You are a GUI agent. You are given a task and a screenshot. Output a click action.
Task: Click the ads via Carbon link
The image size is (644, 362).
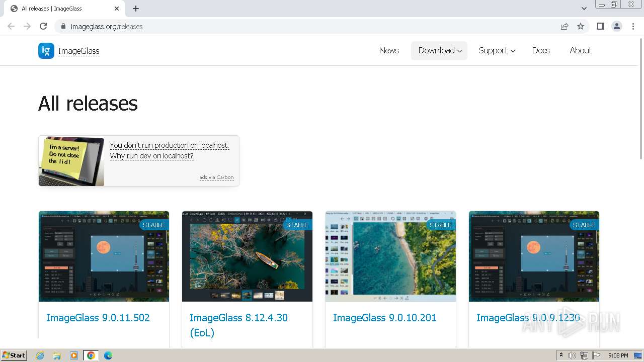tap(216, 177)
